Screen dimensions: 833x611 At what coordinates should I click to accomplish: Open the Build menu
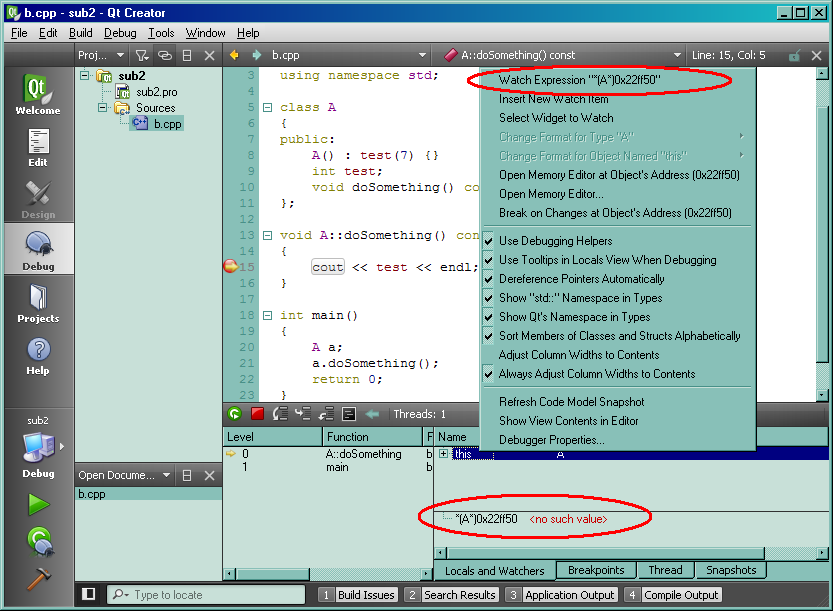tap(81, 33)
